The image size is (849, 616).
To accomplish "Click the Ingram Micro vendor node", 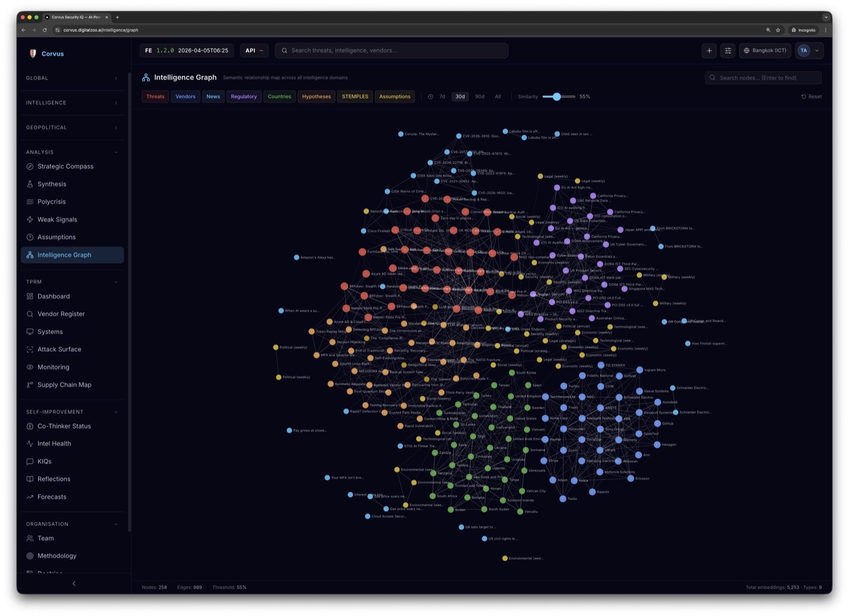I will (639, 370).
